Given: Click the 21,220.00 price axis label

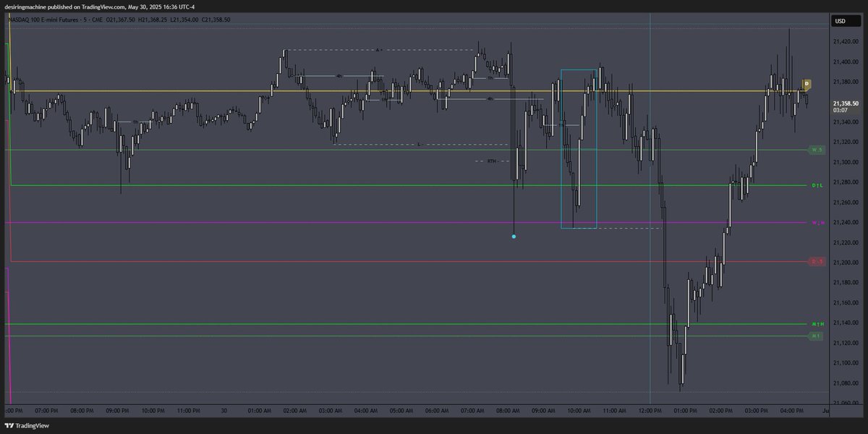Looking at the screenshot, I should (846, 243).
